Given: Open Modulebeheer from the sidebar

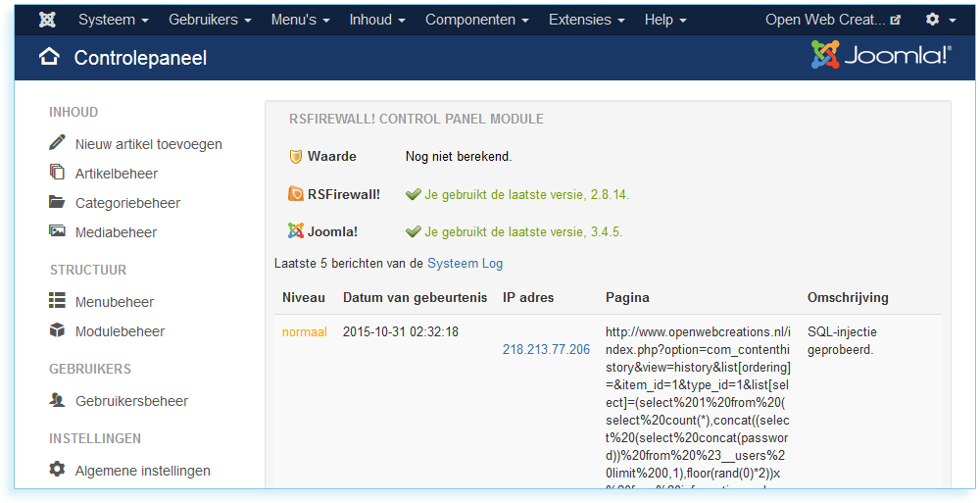Looking at the screenshot, I should pos(120,331).
